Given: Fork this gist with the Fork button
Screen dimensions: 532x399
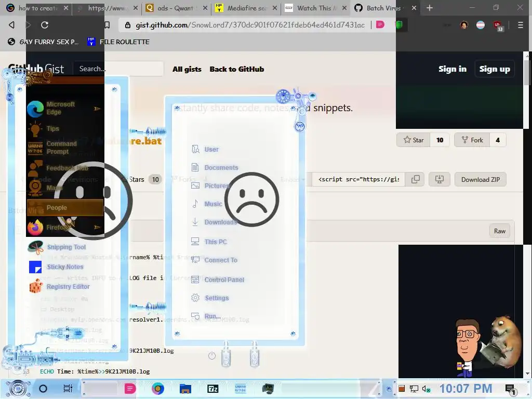Looking at the screenshot, I should 472,140.
